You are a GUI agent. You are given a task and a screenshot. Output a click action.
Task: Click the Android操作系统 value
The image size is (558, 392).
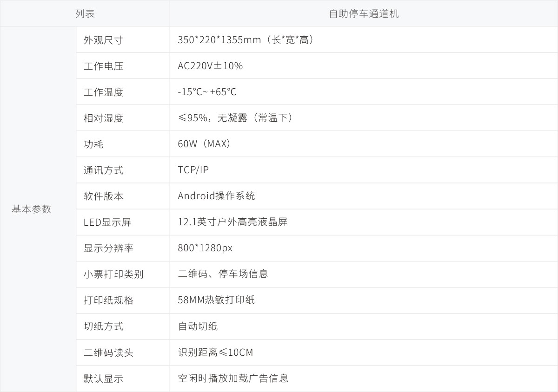(216, 196)
